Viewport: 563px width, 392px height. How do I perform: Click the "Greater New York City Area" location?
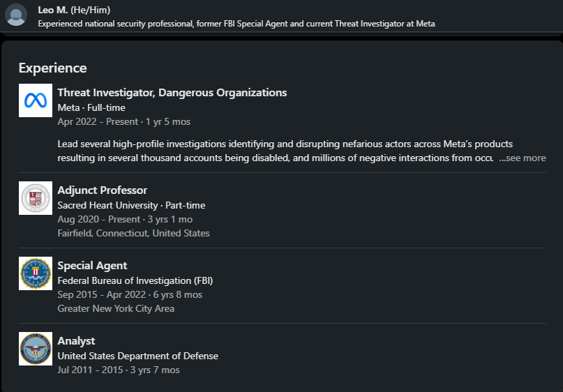coord(116,308)
